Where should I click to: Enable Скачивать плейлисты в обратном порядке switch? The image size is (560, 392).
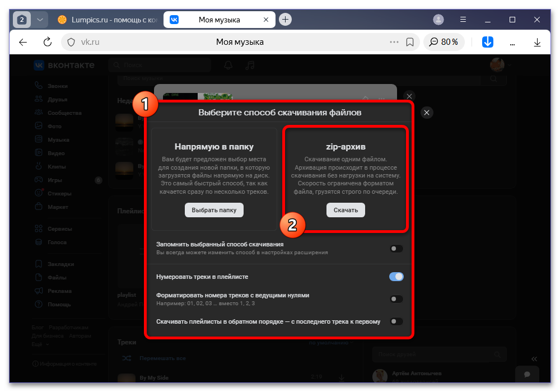[x=396, y=321]
